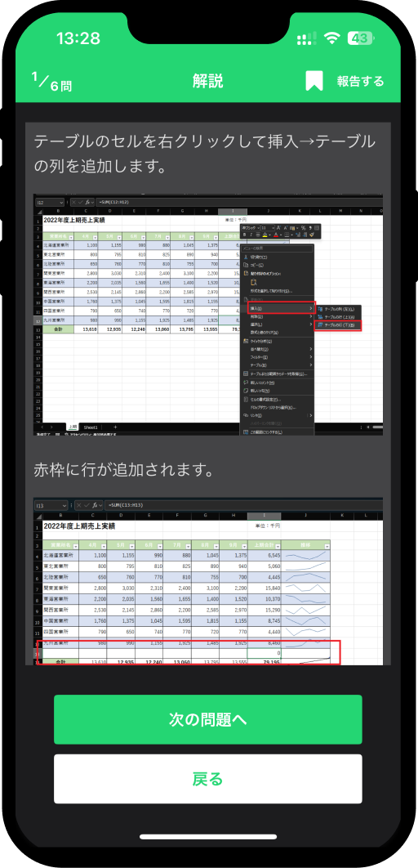Tap the 解説 header title
Image resolution: width=418 pixels, height=868 pixels.
[208, 82]
